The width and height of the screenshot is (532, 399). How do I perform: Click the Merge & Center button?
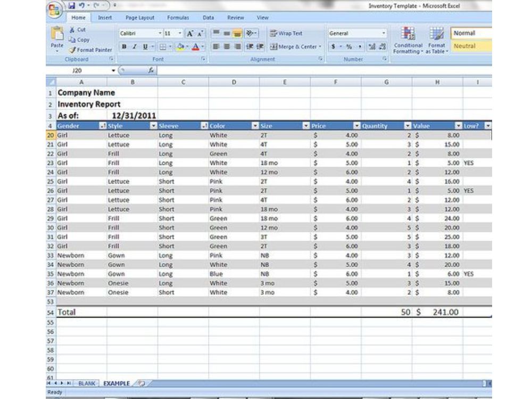point(295,47)
